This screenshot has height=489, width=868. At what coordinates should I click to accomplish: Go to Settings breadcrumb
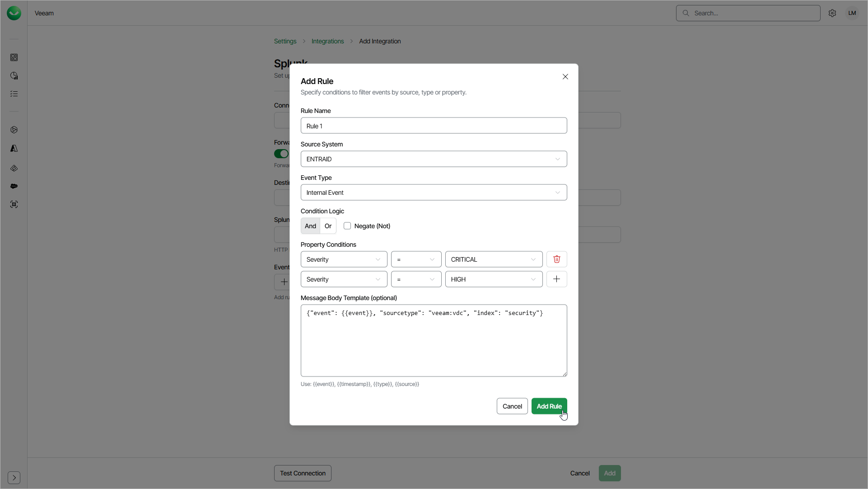(285, 41)
